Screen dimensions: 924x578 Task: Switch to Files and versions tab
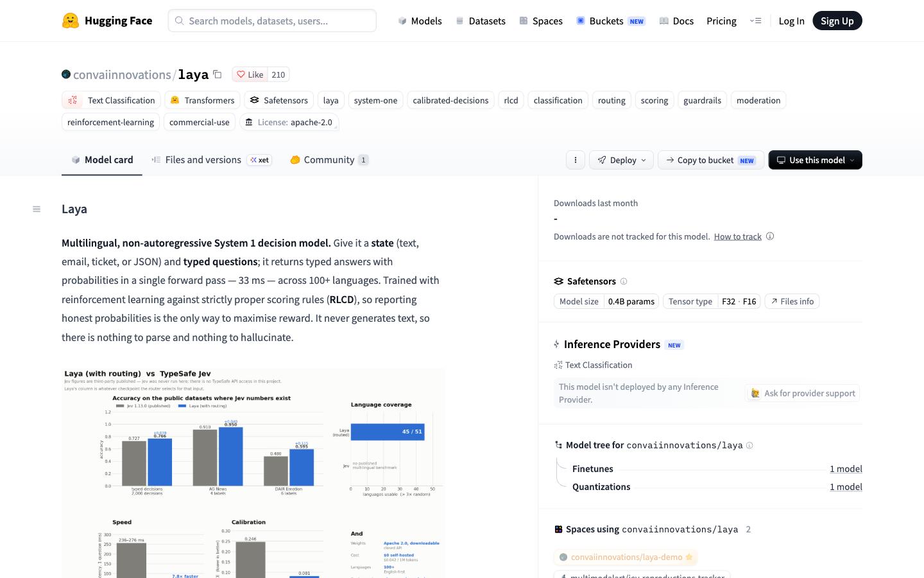pos(211,160)
